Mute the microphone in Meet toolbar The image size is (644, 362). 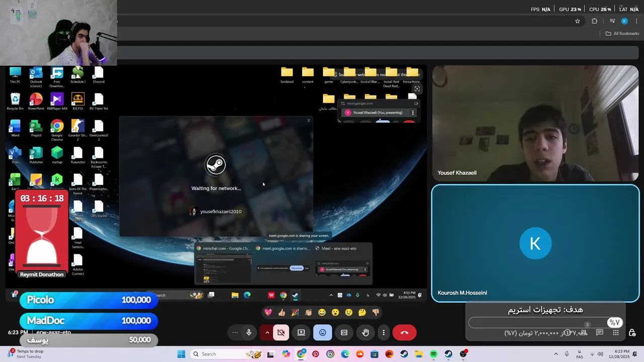[x=249, y=332]
